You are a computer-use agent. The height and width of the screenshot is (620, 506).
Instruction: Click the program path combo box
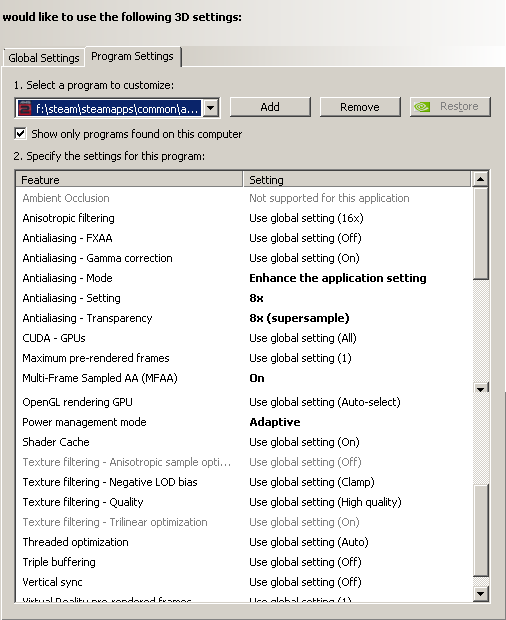(x=117, y=108)
